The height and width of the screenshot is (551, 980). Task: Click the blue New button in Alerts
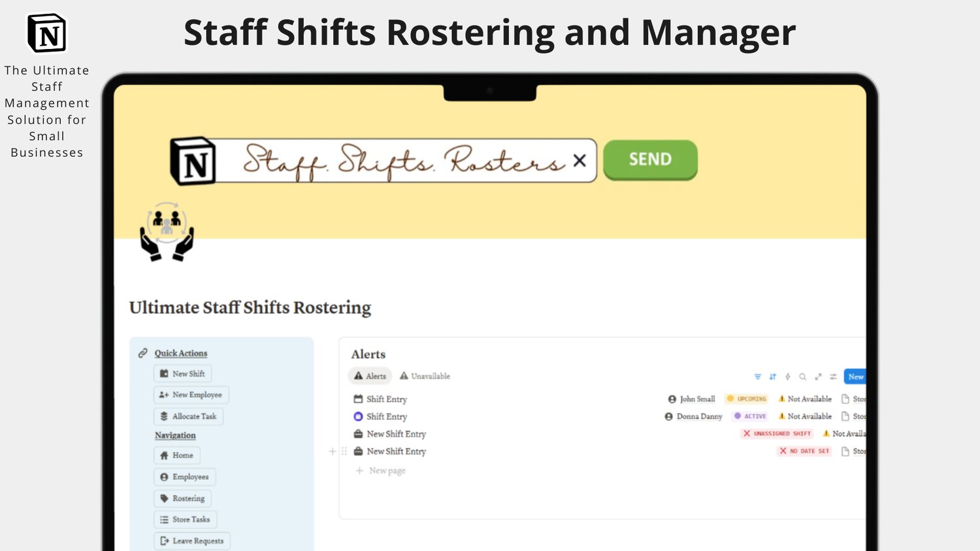pos(855,376)
